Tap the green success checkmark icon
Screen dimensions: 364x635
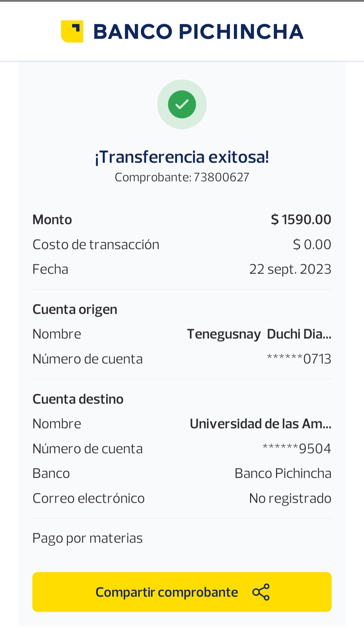[x=182, y=104]
